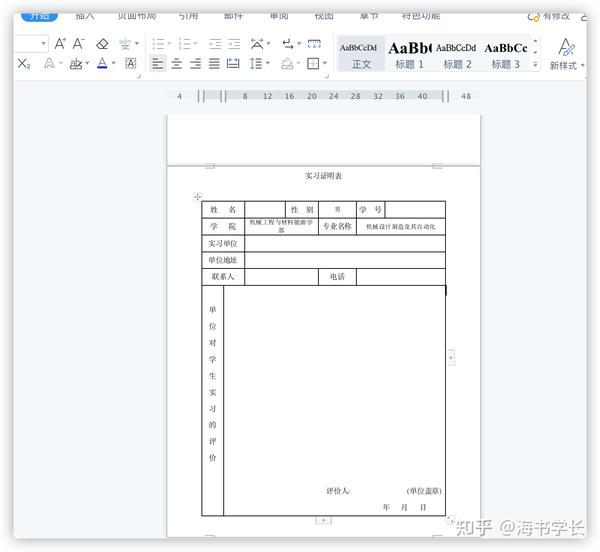
Task: Toggle subscript X₂ formatting
Action: (24, 64)
